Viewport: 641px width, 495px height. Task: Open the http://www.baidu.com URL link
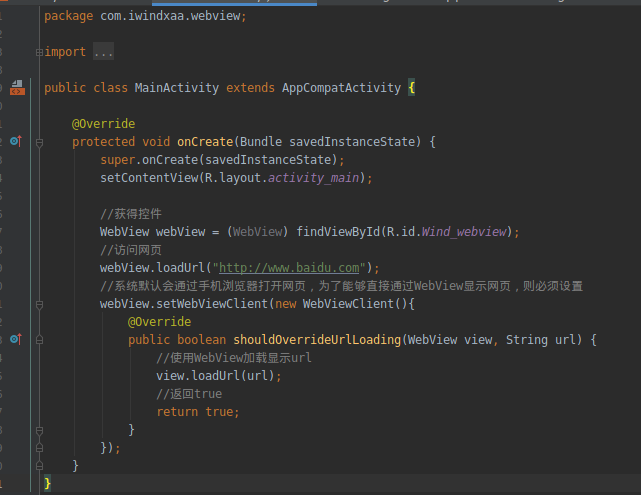289,268
